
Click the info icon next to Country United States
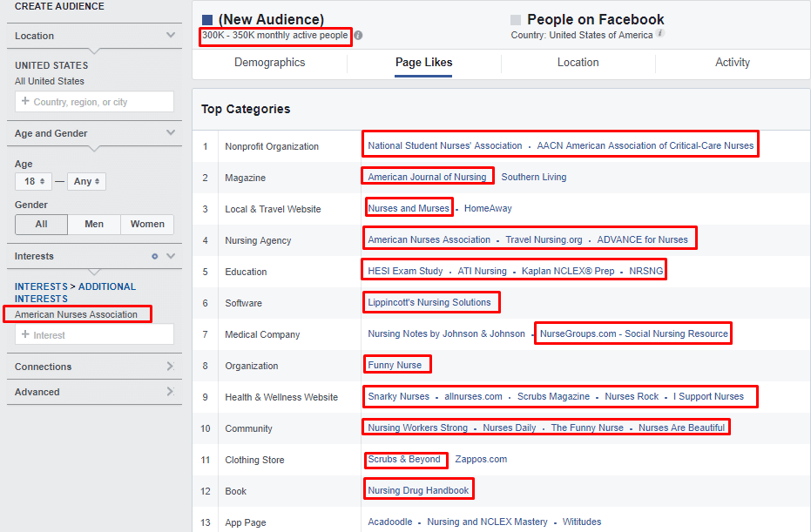660,33
